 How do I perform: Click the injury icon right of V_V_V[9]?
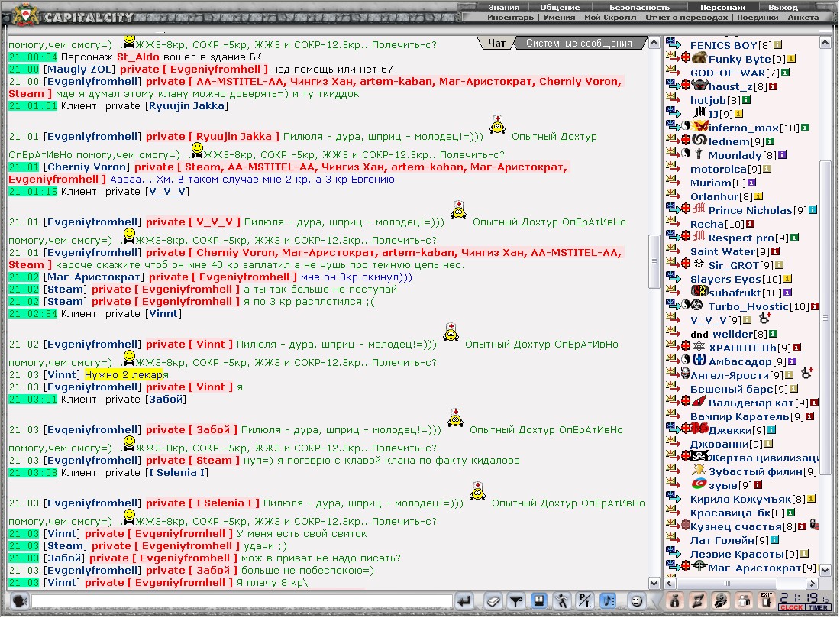(764, 318)
